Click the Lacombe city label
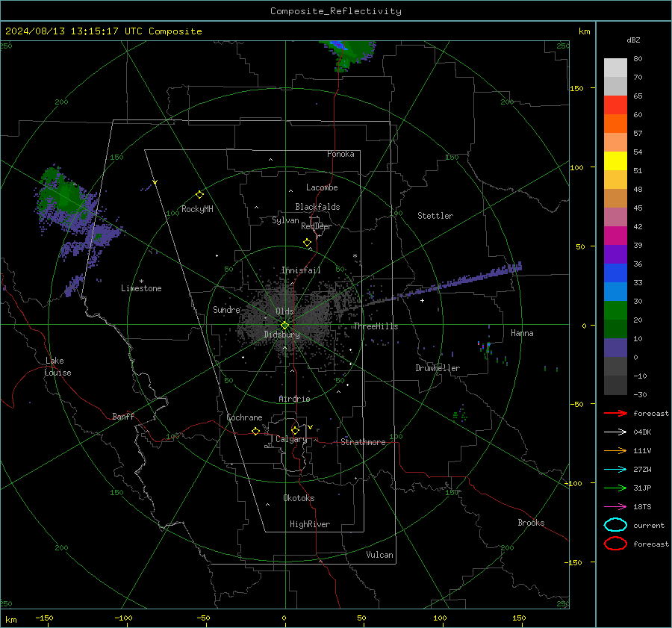Viewport: 672px width, 628px height. pos(322,187)
